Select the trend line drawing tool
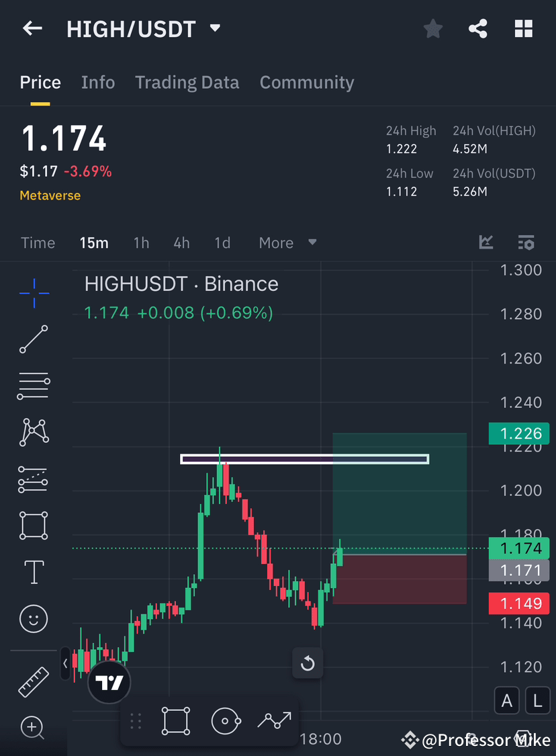This screenshot has height=756, width=556. click(34, 339)
